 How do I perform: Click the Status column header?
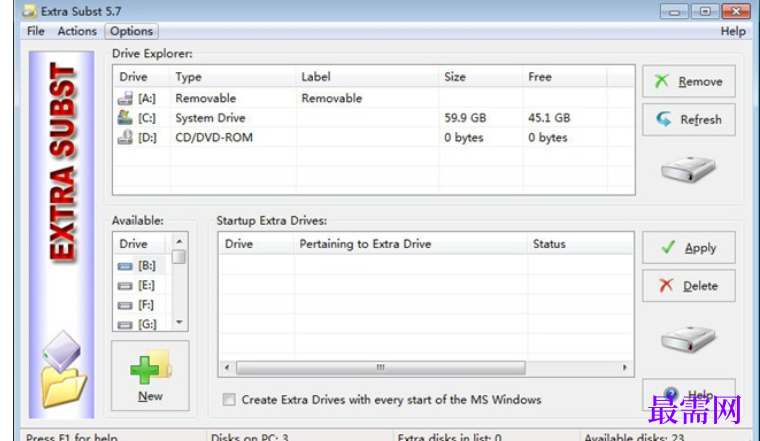pos(580,244)
